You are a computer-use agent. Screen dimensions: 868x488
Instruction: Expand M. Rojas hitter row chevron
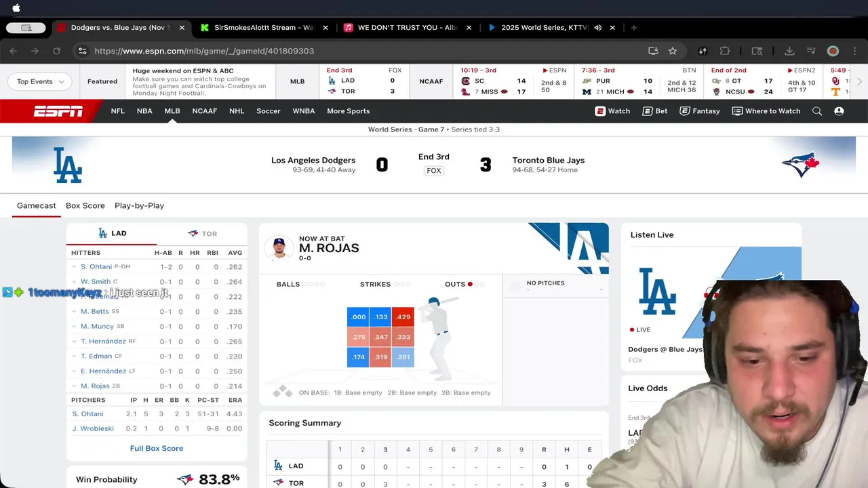point(74,386)
